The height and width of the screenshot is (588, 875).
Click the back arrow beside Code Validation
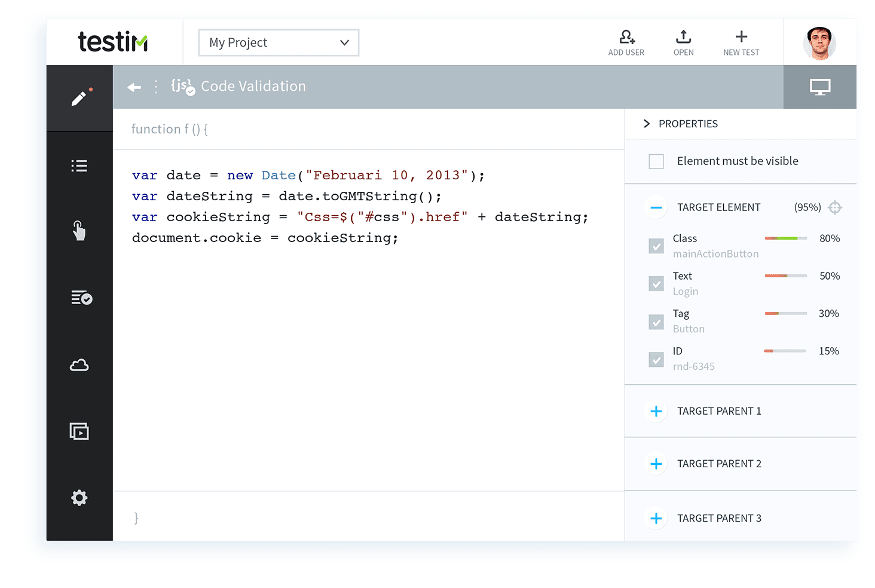(x=134, y=87)
